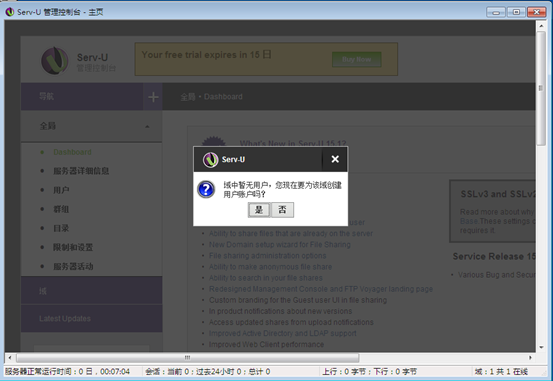Click the 上行/下行 bytes status entry
553x381 pixels.
point(370,371)
